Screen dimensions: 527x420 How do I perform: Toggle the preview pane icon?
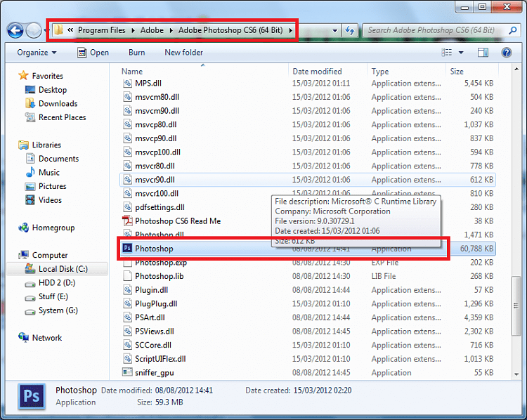[x=483, y=53]
